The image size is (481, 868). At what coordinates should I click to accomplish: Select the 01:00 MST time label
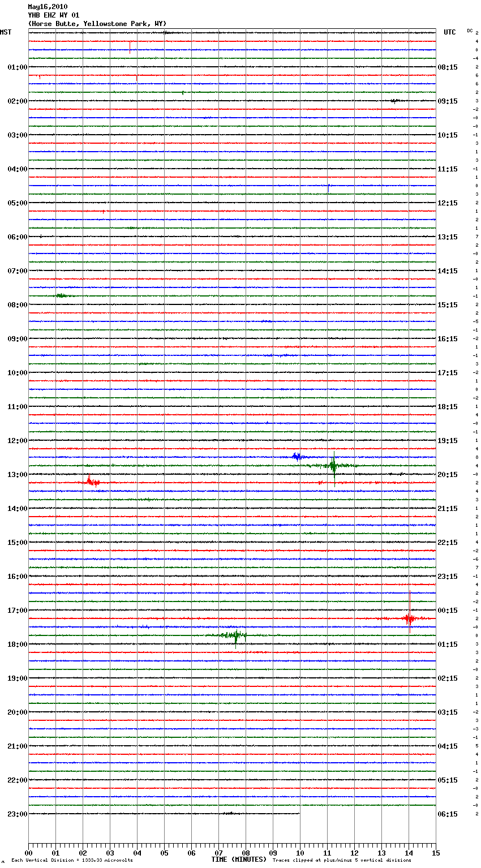click(18, 67)
